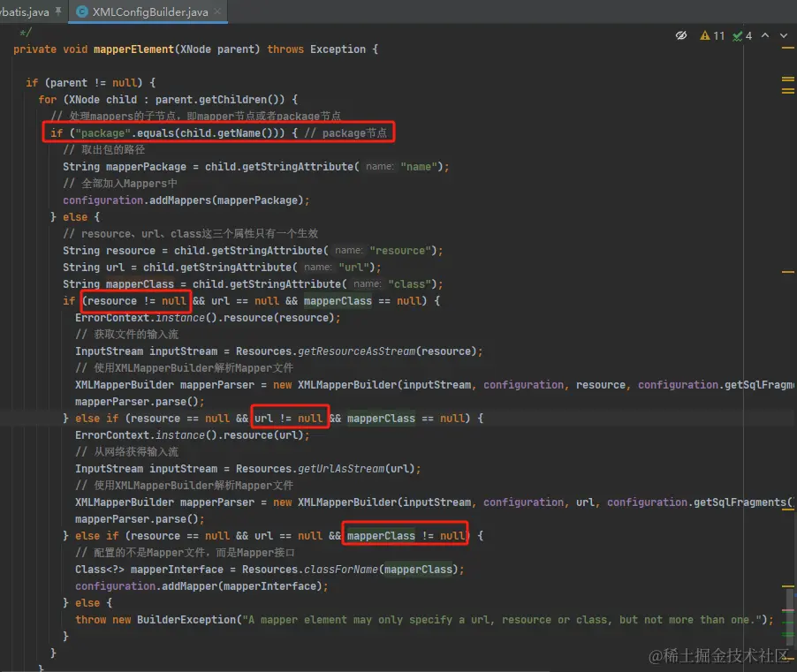Viewport: 797px width, 672px height.
Task: Click the "XNode parent" parameter in the signature
Action: 217,49
